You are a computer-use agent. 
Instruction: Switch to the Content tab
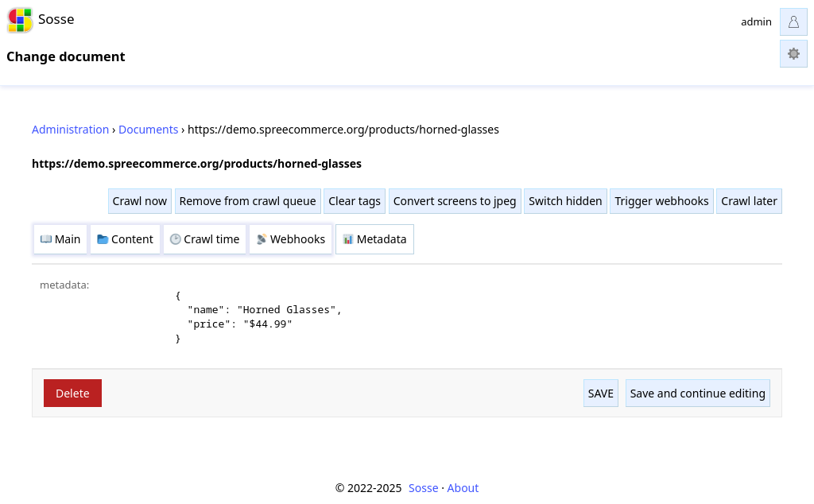(125, 239)
